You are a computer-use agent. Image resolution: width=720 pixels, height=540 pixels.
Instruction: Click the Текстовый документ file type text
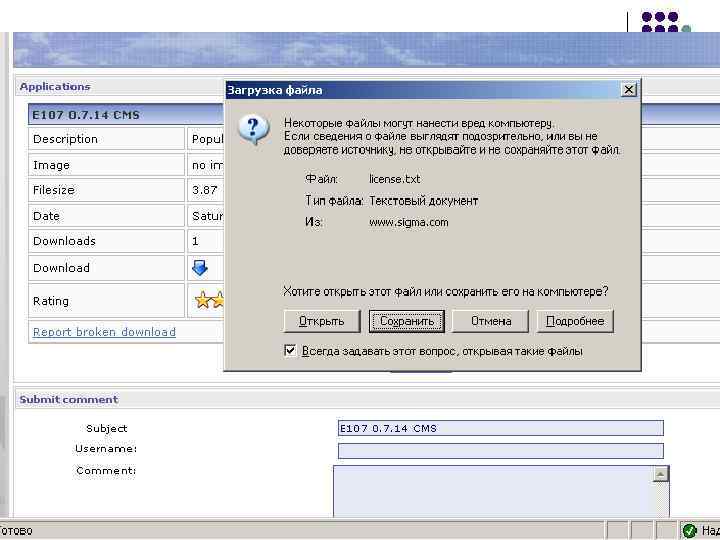tap(423, 201)
